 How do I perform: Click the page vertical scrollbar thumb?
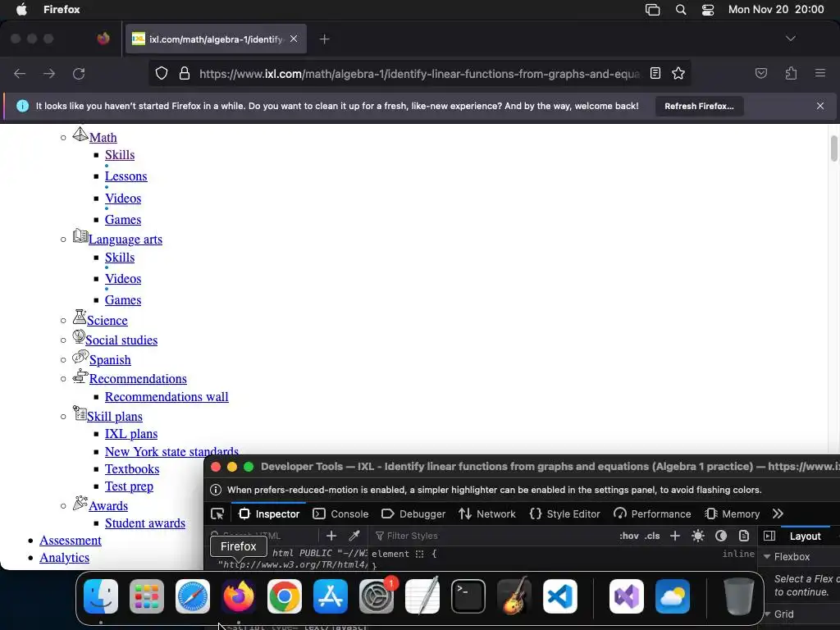833,148
